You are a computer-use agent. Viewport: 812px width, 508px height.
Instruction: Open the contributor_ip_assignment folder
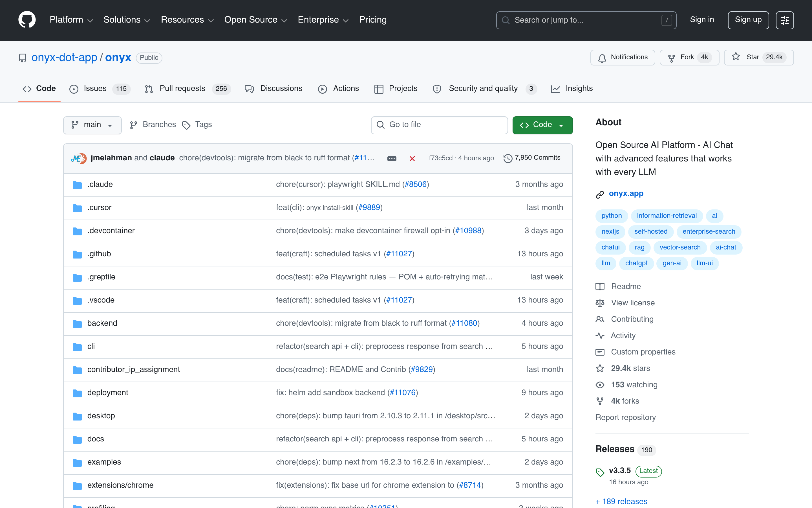(x=134, y=369)
